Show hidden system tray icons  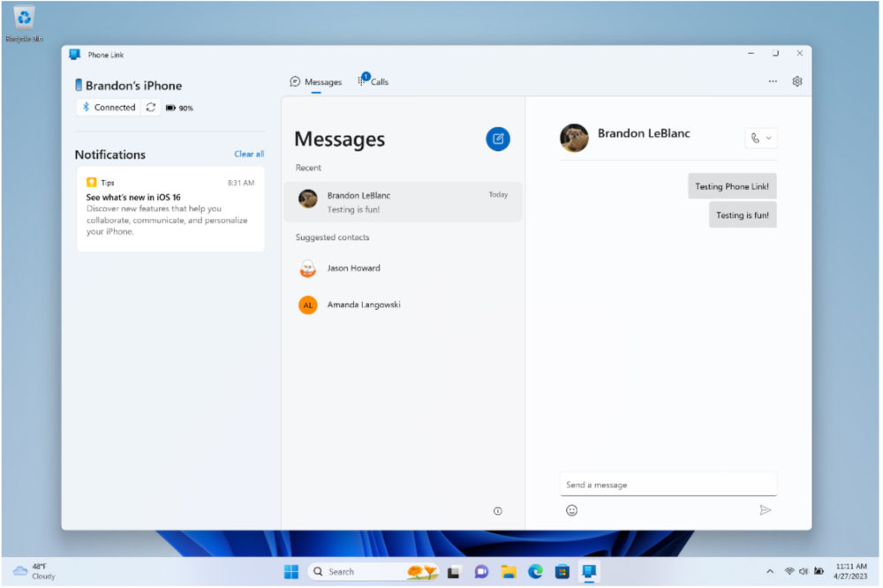coord(772,573)
